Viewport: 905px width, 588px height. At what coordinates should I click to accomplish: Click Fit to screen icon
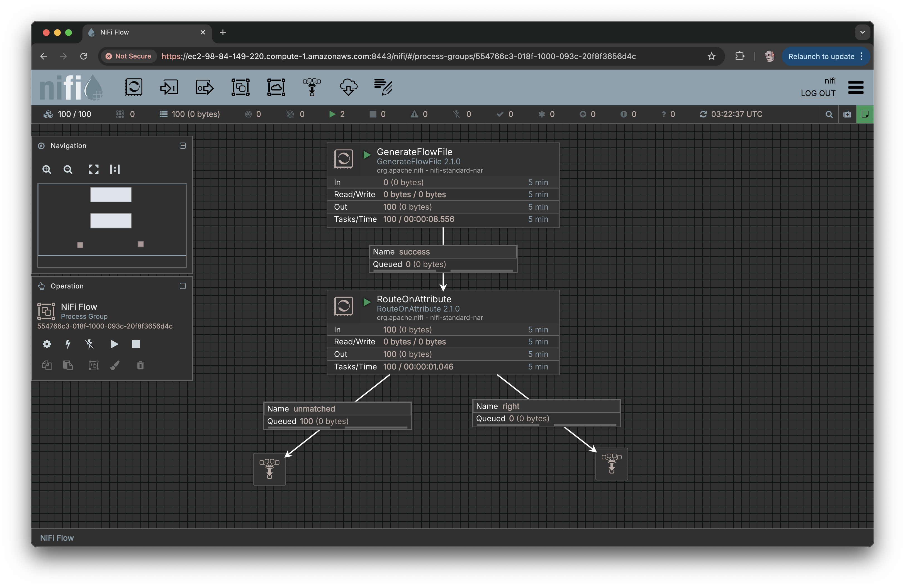tap(94, 169)
